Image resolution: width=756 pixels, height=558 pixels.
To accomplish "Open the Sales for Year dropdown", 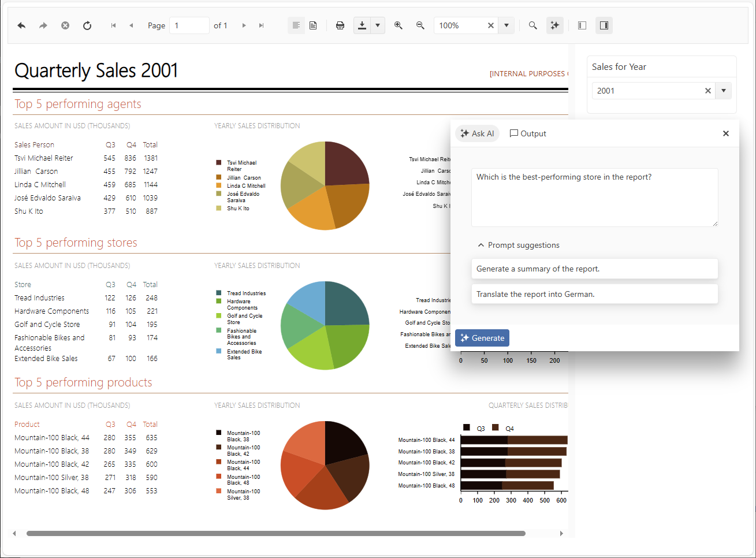I will click(x=723, y=91).
